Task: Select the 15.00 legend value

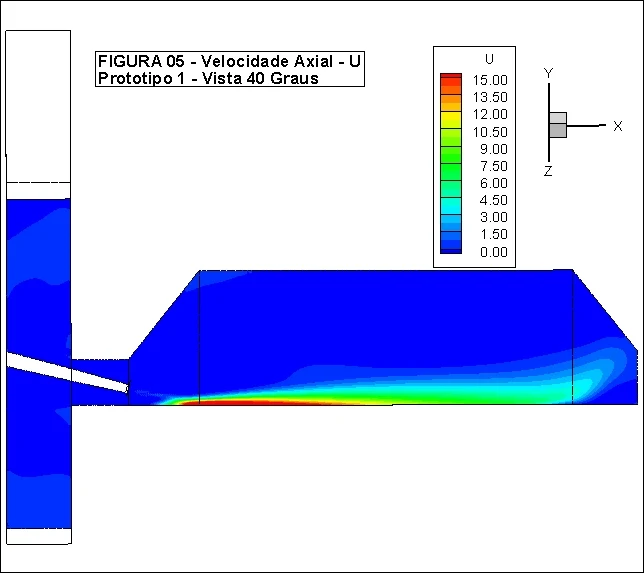Action: 490,80
